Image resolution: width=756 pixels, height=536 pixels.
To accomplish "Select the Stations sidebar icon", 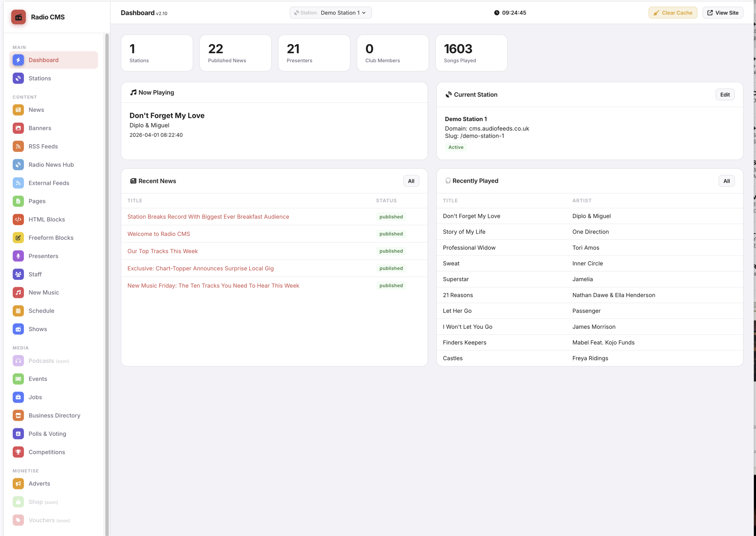I will 18,78.
